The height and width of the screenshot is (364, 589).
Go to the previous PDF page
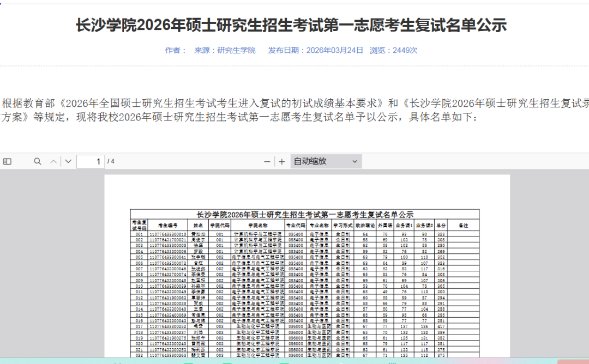tap(53, 161)
